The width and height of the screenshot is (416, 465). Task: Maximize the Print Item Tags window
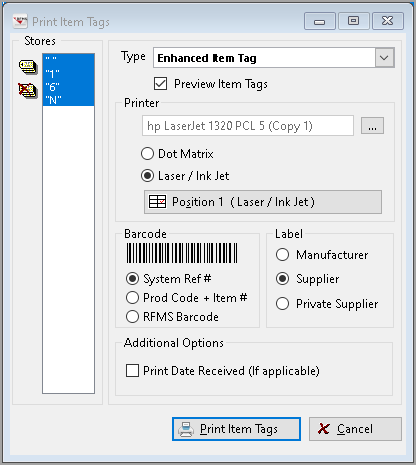pyautogui.click(x=353, y=21)
